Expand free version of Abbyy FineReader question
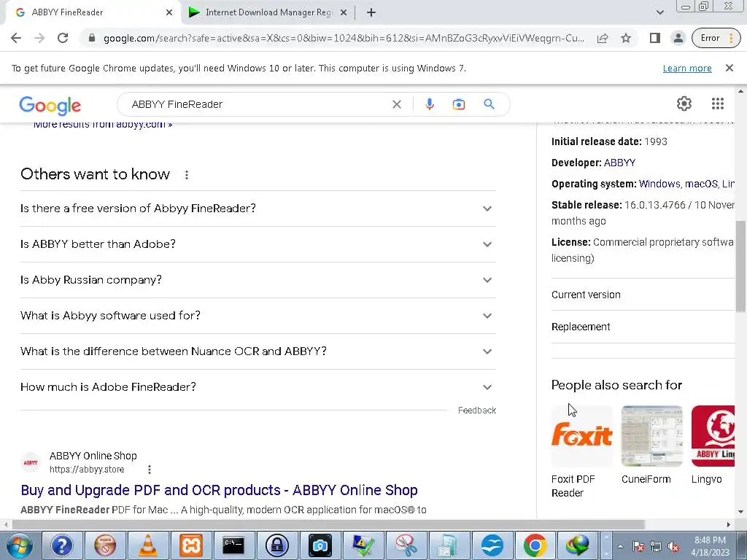Image resolution: width=747 pixels, height=560 pixels. pyautogui.click(x=258, y=209)
